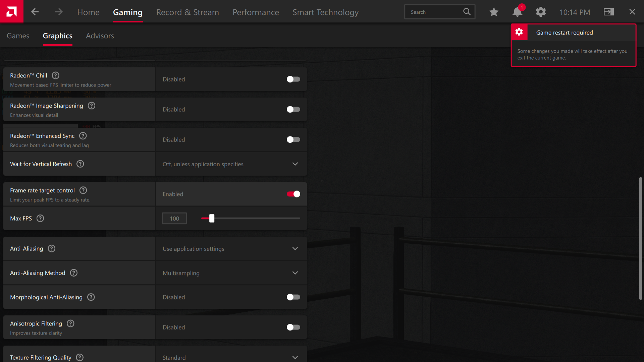Open the favorites star icon
This screenshot has height=362, width=644.
point(494,12)
